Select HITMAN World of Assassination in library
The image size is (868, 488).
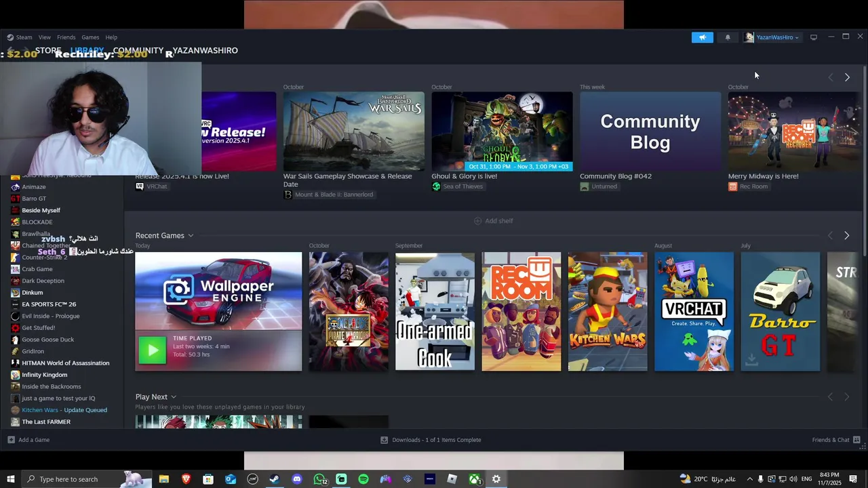(x=65, y=363)
